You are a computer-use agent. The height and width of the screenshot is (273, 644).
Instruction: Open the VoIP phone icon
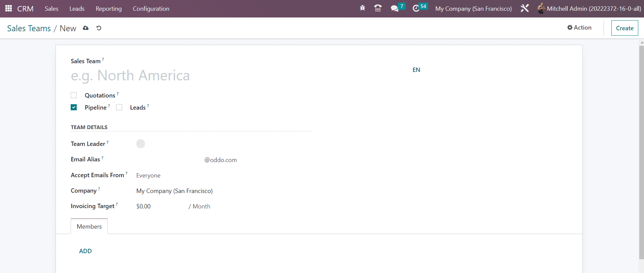coord(378,8)
